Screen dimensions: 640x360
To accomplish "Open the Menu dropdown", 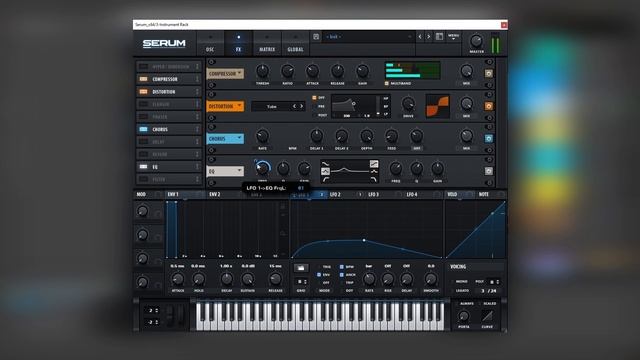I will (453, 37).
